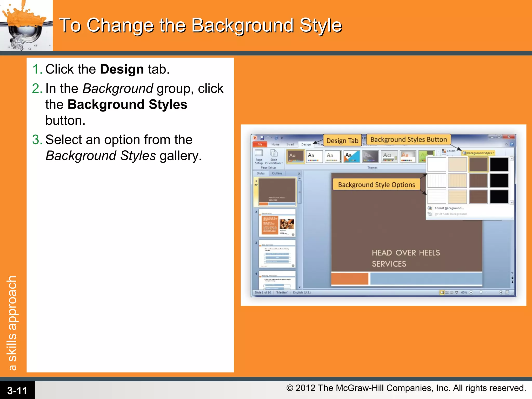Select the black background style swatch
The width and height of the screenshot is (532, 399).
click(499, 164)
